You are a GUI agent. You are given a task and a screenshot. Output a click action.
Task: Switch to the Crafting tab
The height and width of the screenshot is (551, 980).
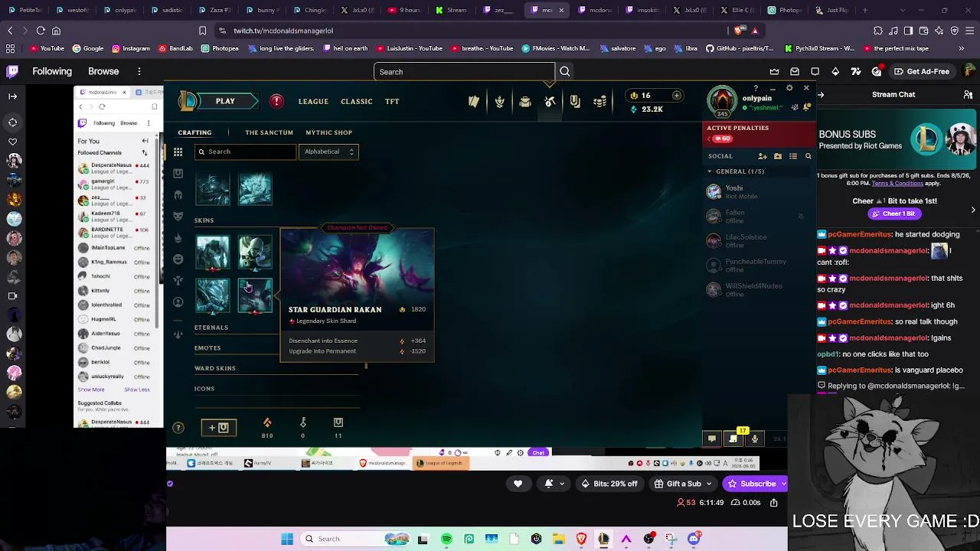pos(194,132)
